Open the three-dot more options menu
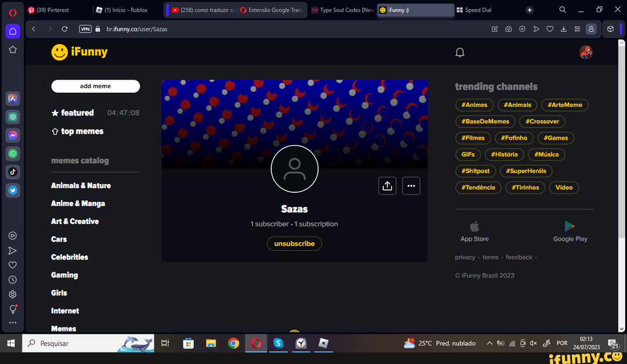 (x=411, y=186)
